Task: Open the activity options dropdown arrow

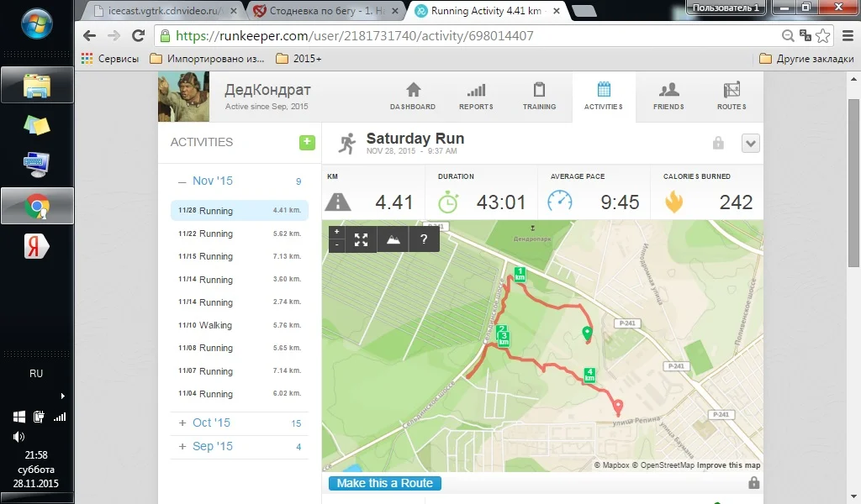Action: click(751, 144)
